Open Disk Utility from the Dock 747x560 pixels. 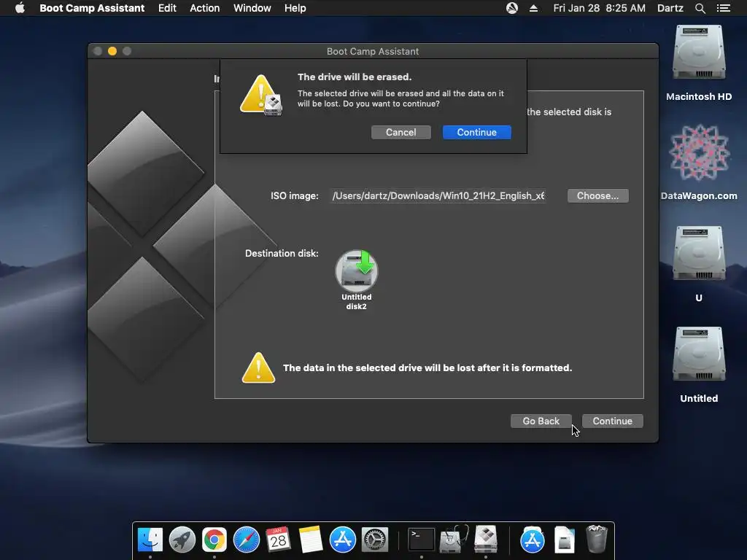point(454,540)
